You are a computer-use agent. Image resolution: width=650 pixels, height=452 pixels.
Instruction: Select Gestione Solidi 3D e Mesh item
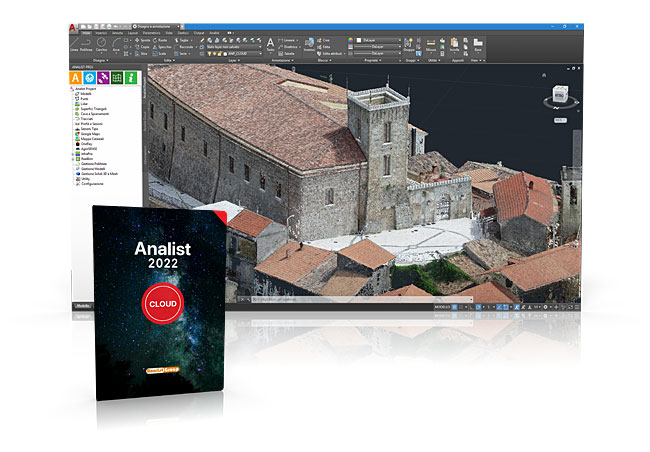pyautogui.click(x=99, y=174)
